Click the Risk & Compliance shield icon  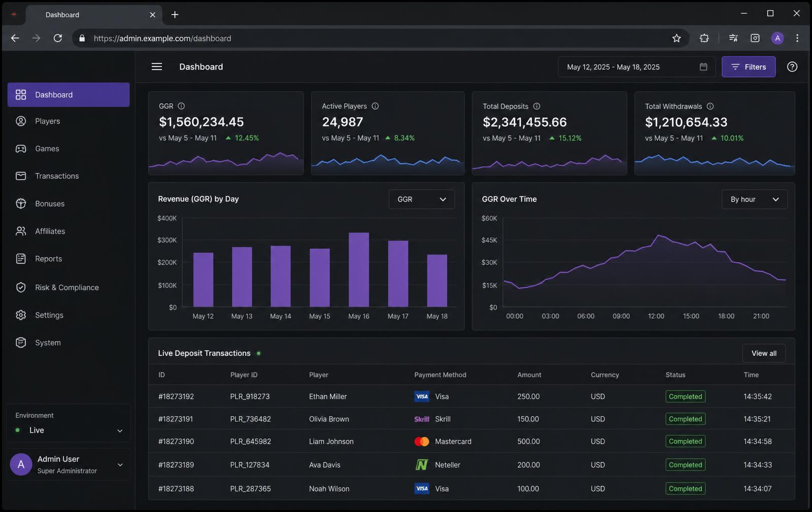pyautogui.click(x=21, y=287)
